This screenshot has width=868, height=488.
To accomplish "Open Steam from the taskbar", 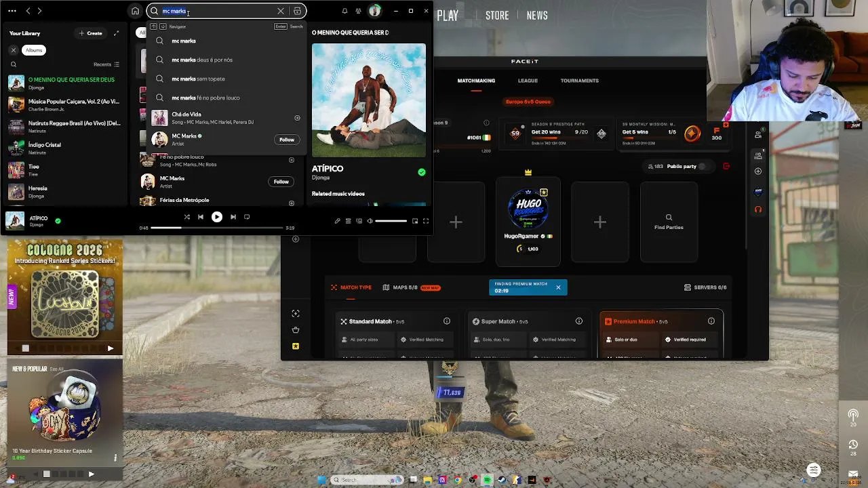I will click(x=502, y=480).
